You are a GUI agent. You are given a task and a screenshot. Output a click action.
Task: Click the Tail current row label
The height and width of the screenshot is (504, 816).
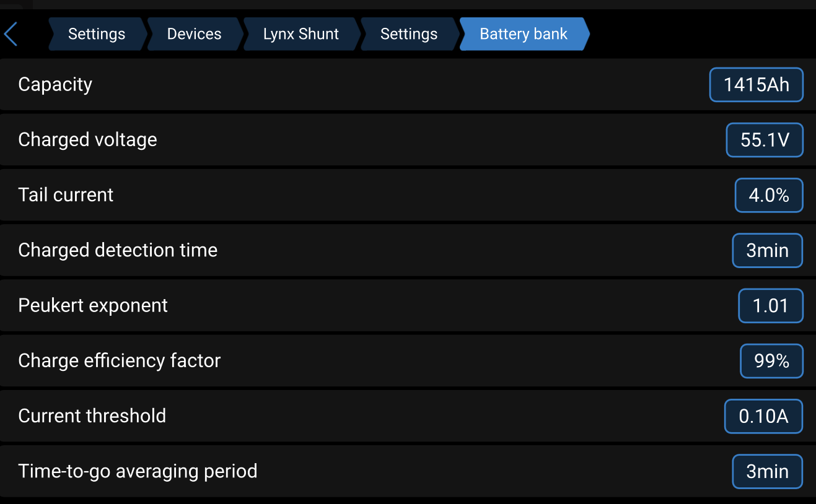(66, 195)
